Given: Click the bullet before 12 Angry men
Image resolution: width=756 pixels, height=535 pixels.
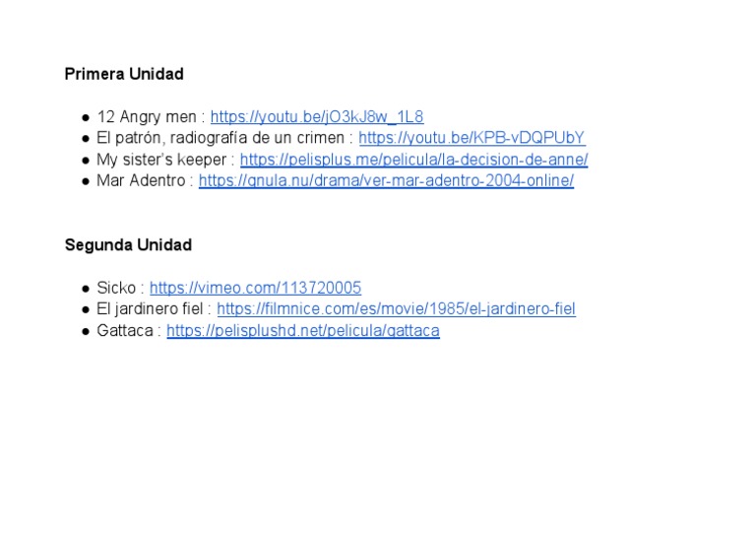Looking at the screenshot, I should pos(86,117).
